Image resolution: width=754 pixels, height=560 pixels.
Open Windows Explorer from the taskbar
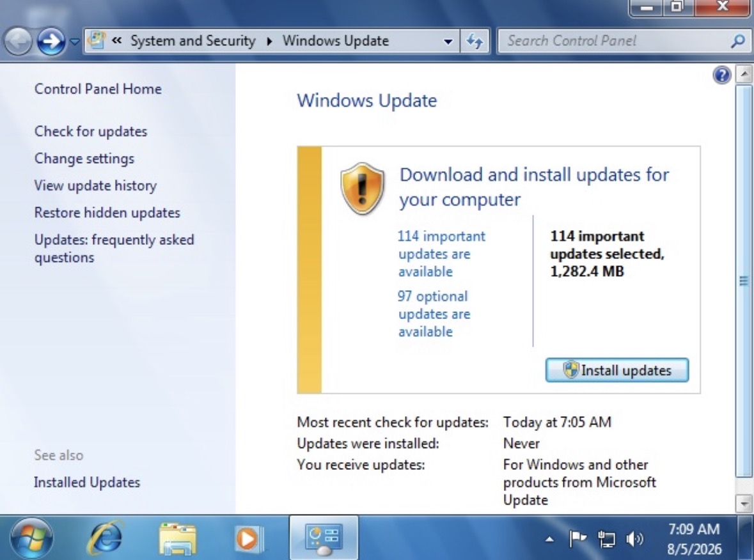(x=177, y=539)
